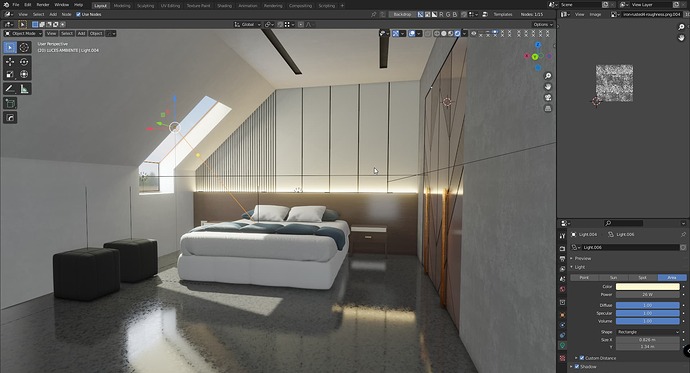
Task: Open the View Layer properties tab icon
Action: click(x=562, y=269)
